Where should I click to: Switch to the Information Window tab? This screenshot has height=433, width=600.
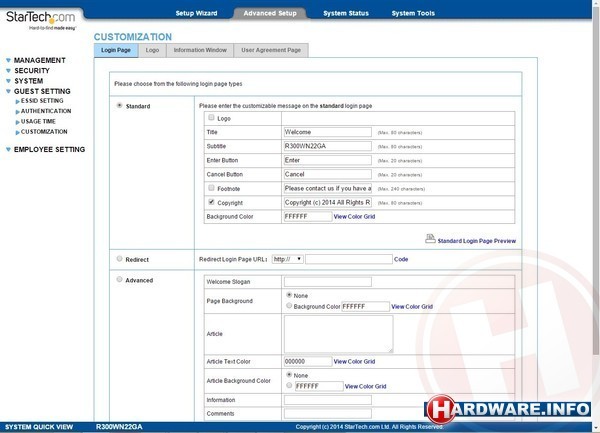[200, 50]
